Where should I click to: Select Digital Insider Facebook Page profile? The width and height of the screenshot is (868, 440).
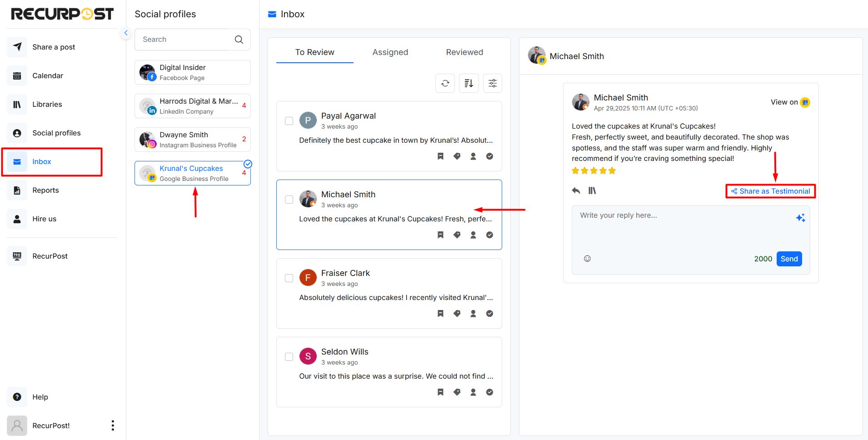point(193,72)
